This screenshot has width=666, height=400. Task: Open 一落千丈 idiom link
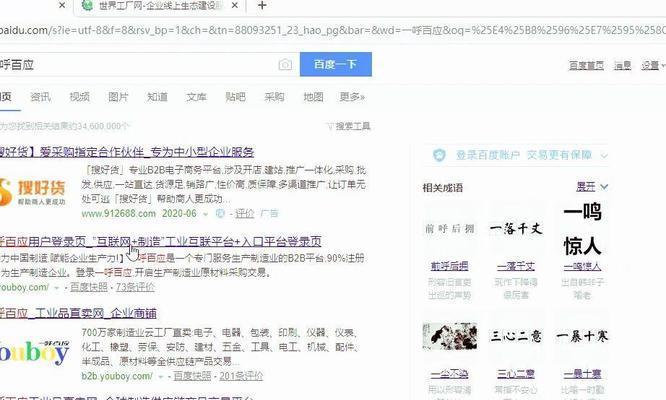pyautogui.click(x=516, y=266)
